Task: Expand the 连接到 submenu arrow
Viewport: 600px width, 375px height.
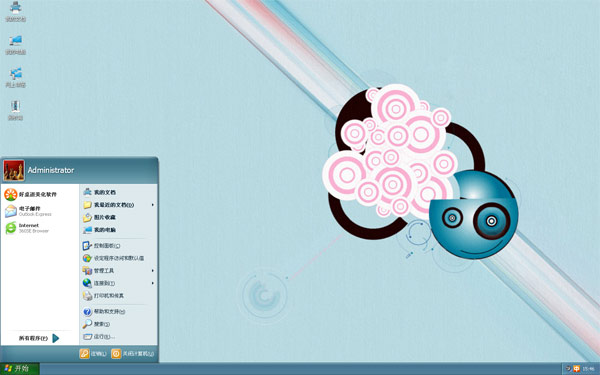Action: [152, 283]
